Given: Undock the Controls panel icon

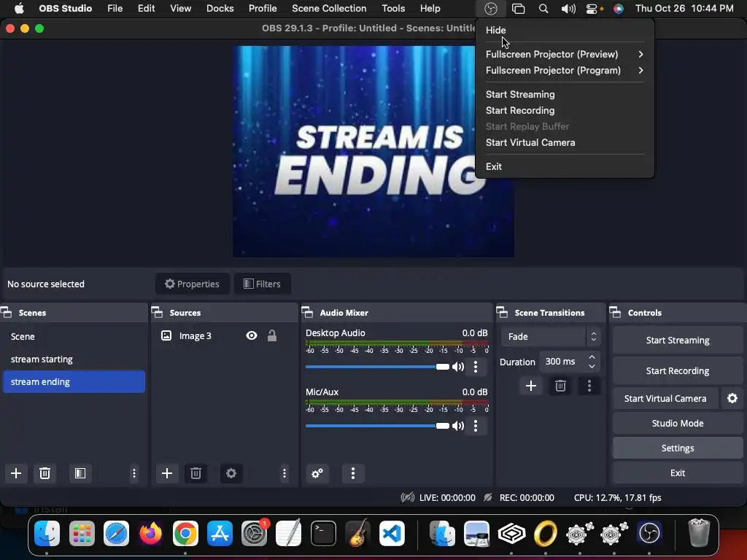Looking at the screenshot, I should (x=615, y=312).
